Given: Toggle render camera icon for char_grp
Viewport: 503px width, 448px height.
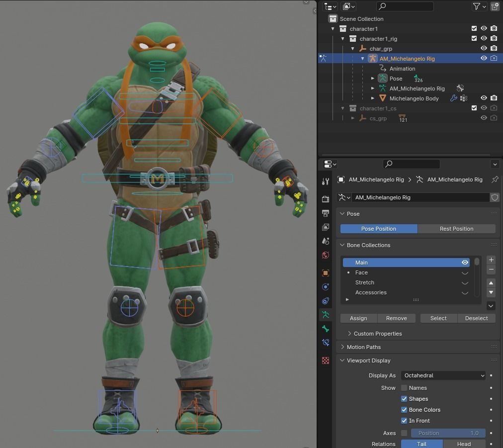Looking at the screenshot, I should pyautogui.click(x=494, y=48).
